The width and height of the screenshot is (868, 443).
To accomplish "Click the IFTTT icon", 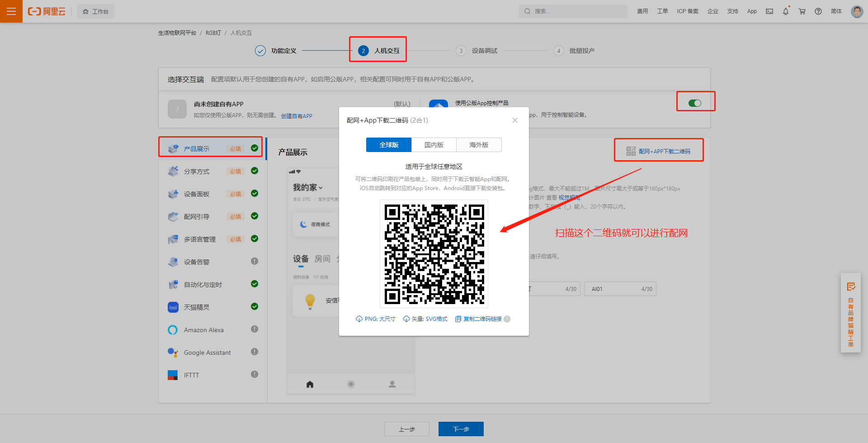I will 173,375.
